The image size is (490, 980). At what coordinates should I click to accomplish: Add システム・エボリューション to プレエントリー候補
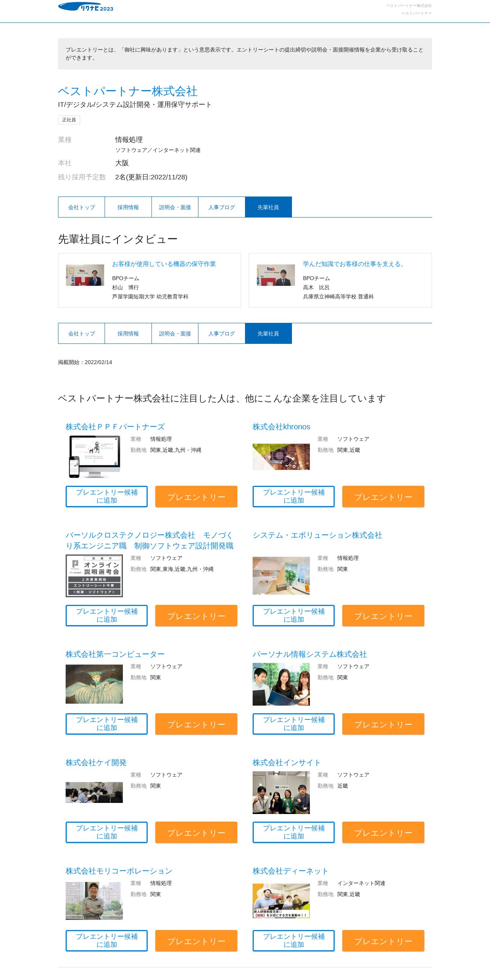pyautogui.click(x=293, y=616)
